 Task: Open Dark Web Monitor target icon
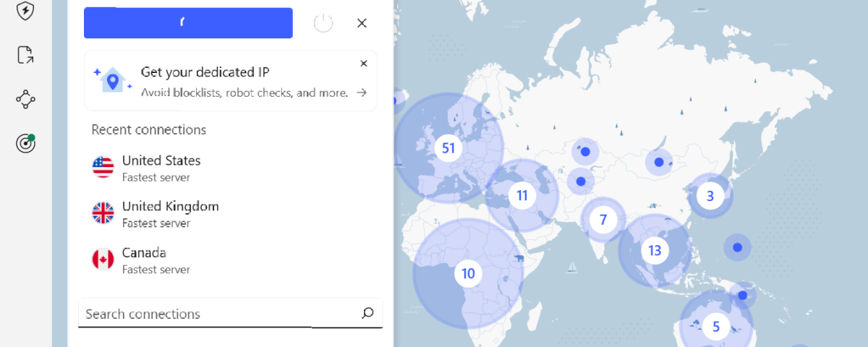tap(26, 144)
